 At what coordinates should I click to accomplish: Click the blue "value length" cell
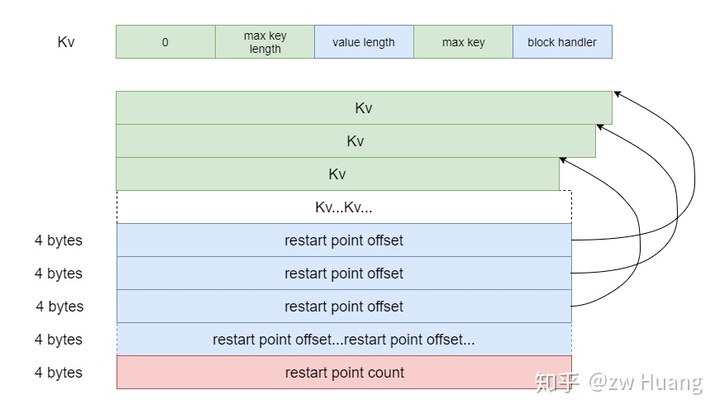pos(364,42)
